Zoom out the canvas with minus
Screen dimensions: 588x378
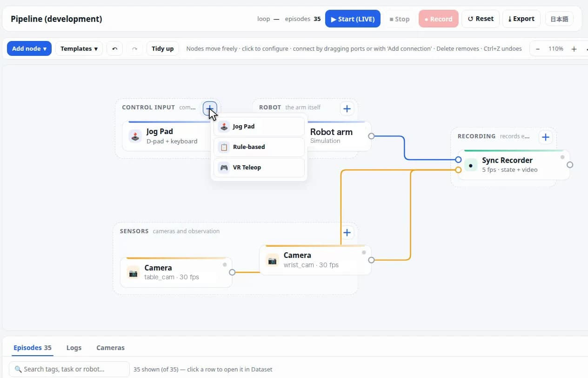point(538,48)
